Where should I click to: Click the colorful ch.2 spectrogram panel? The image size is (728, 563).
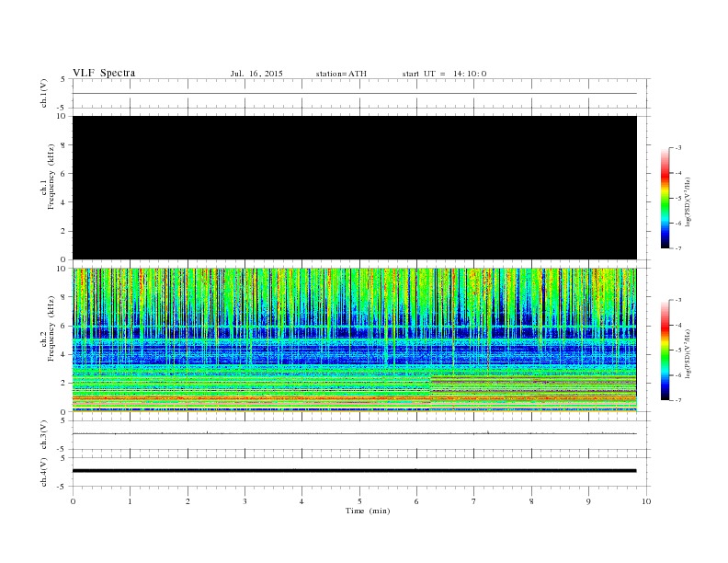click(355, 340)
